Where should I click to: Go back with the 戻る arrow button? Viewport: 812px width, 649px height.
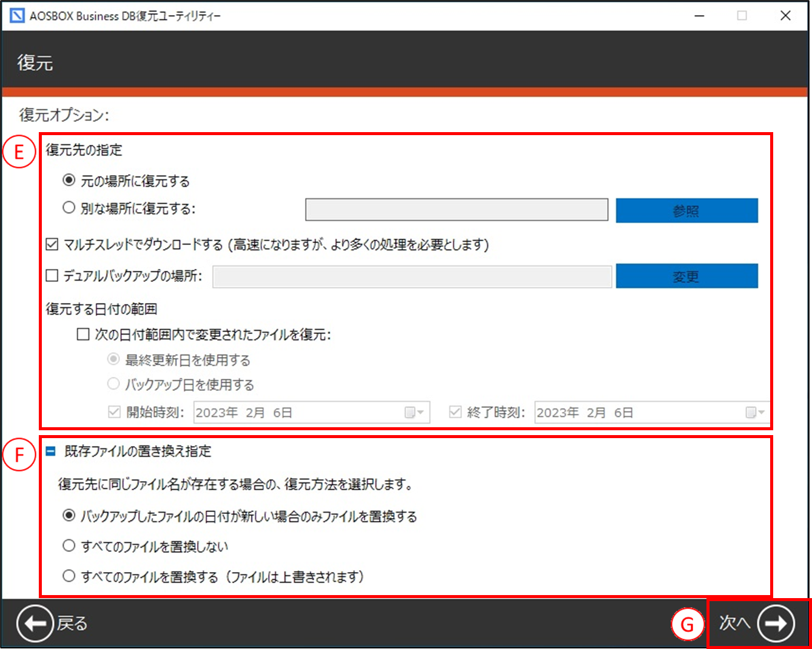[x=35, y=623]
